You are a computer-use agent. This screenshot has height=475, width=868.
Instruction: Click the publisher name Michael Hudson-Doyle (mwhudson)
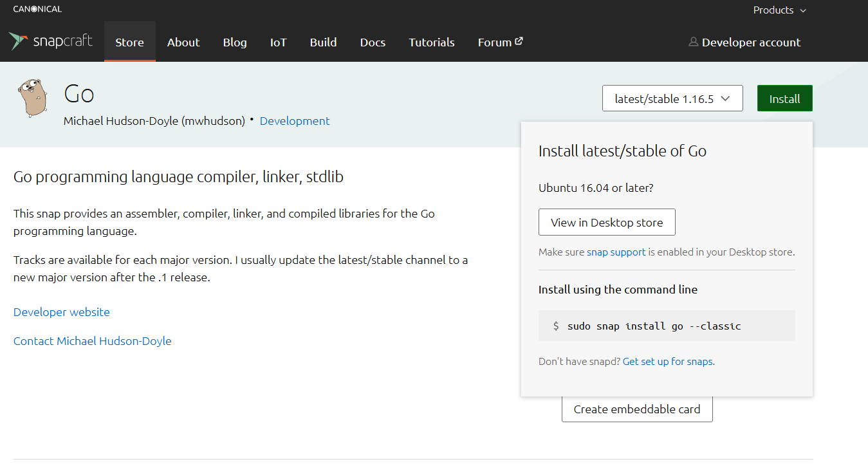154,121
